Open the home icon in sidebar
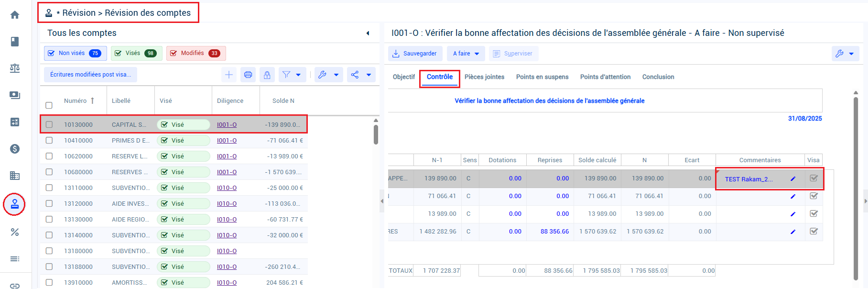Image resolution: width=868 pixels, height=289 pixels. click(x=15, y=15)
